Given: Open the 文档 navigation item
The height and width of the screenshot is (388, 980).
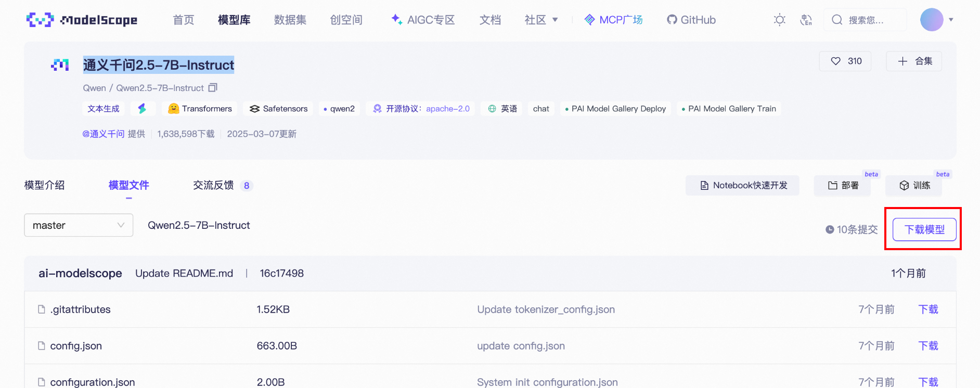Looking at the screenshot, I should click(490, 20).
